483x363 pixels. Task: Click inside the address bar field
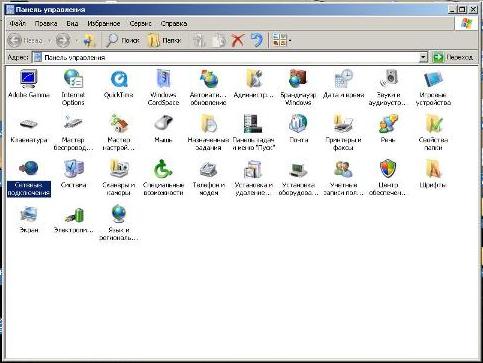[230, 58]
